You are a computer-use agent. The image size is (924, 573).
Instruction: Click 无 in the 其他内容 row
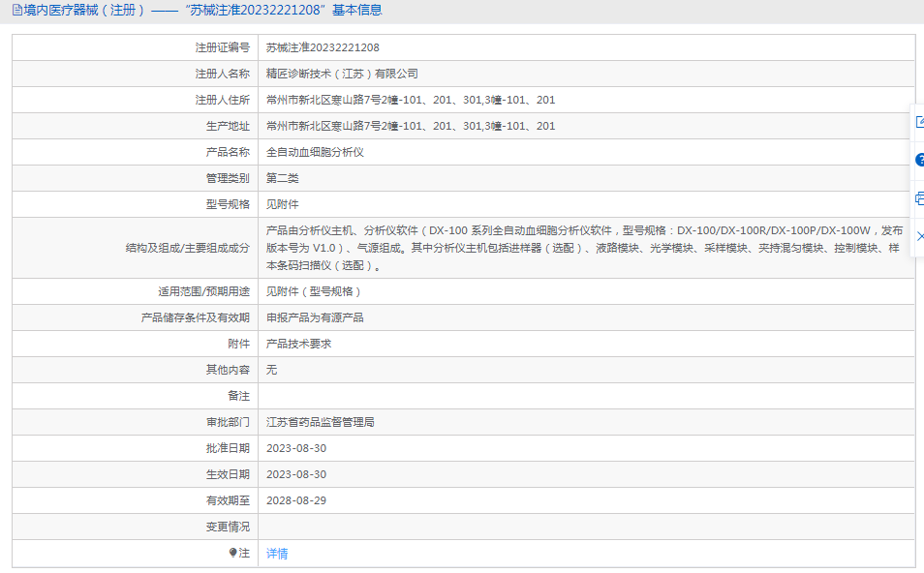click(271, 370)
